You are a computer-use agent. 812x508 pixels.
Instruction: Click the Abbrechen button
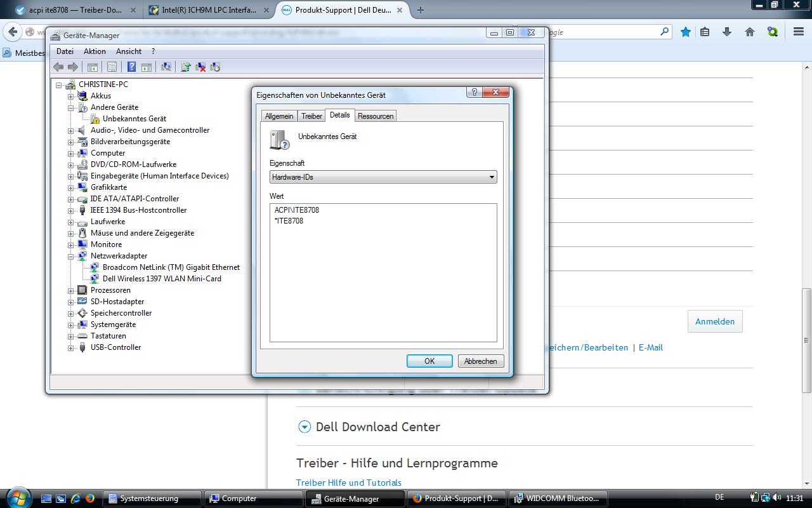point(481,361)
